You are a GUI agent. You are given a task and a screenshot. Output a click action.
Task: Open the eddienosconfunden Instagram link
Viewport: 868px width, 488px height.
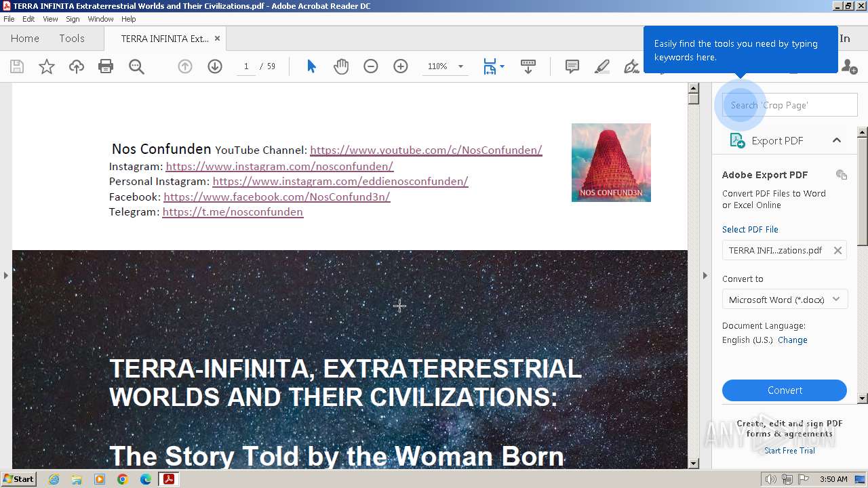coord(340,182)
